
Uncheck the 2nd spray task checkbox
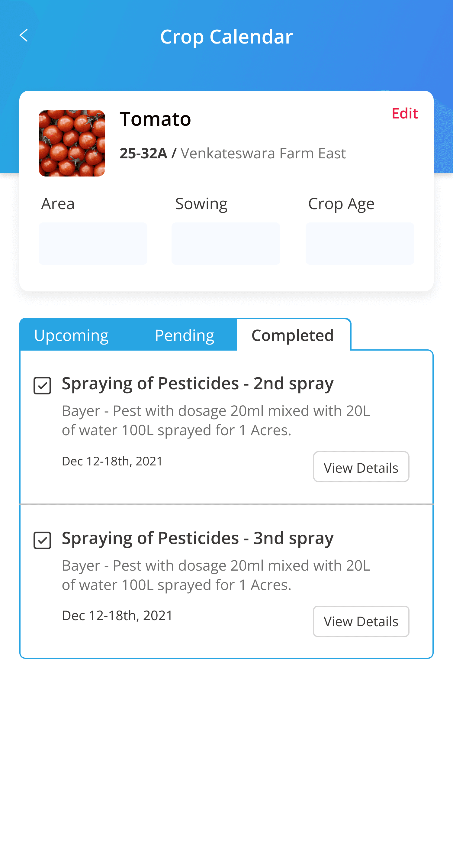[43, 385]
